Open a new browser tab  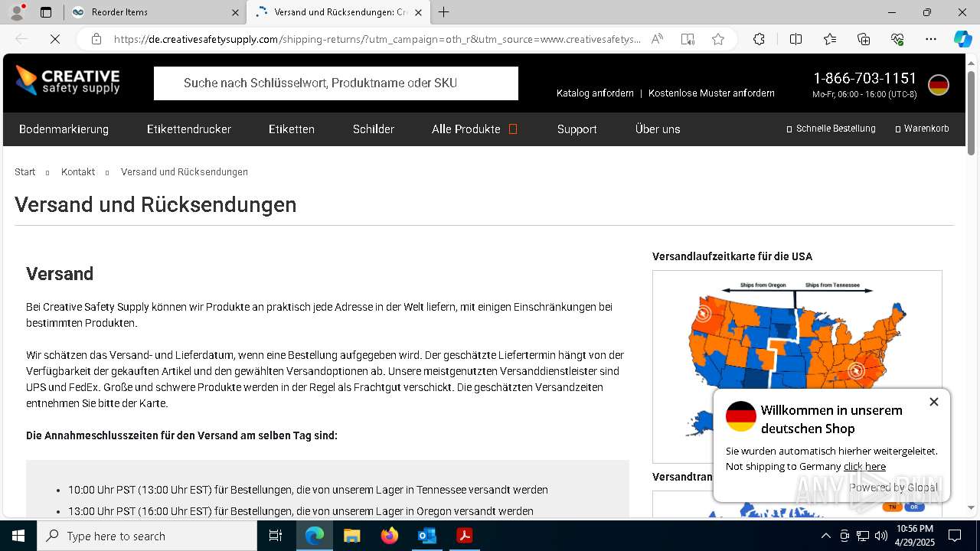click(444, 12)
